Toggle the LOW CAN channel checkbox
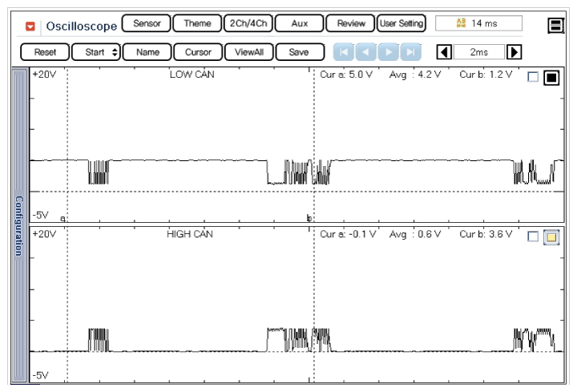 tap(533, 78)
